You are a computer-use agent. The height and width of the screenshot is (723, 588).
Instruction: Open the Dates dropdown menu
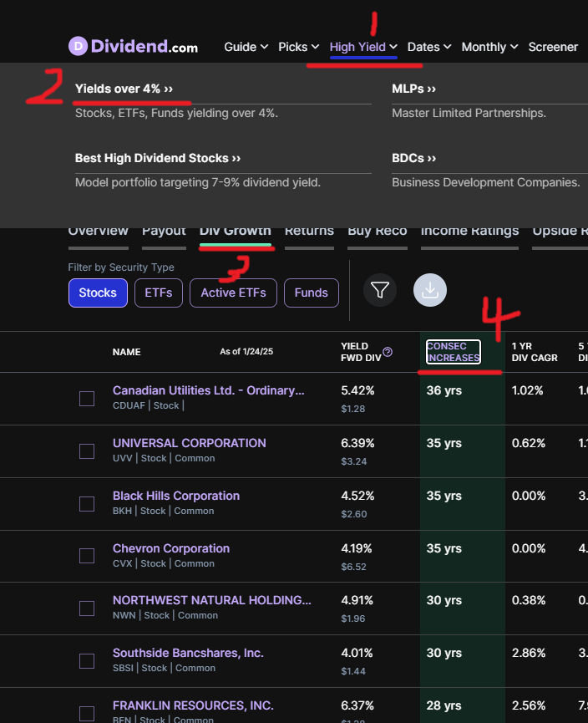coord(429,47)
